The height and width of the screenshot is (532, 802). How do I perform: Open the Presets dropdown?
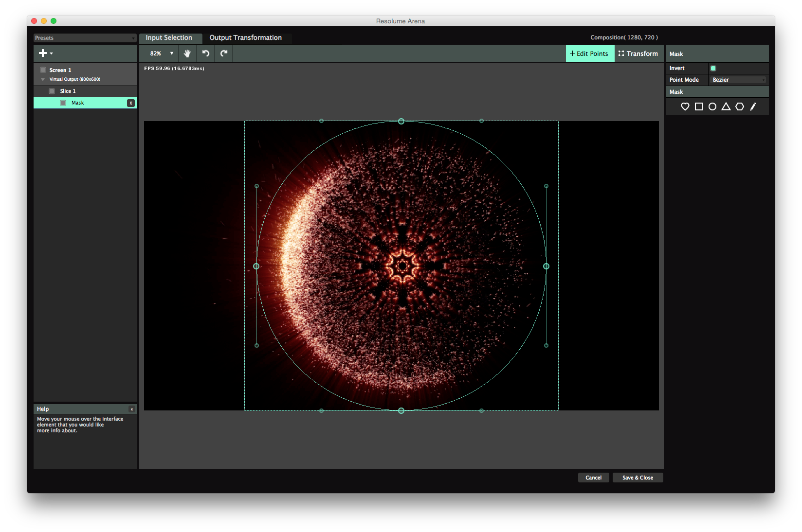click(x=85, y=38)
